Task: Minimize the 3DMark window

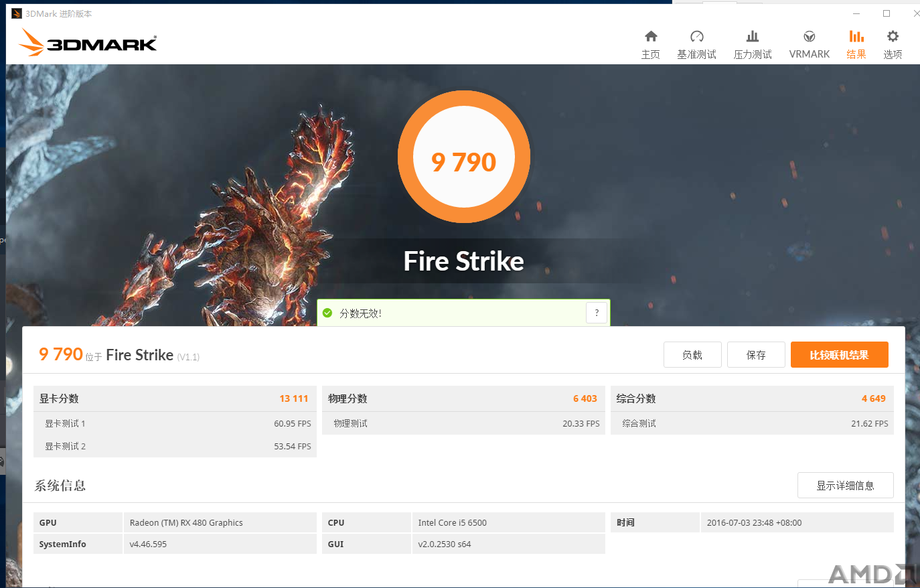Action: (856, 13)
